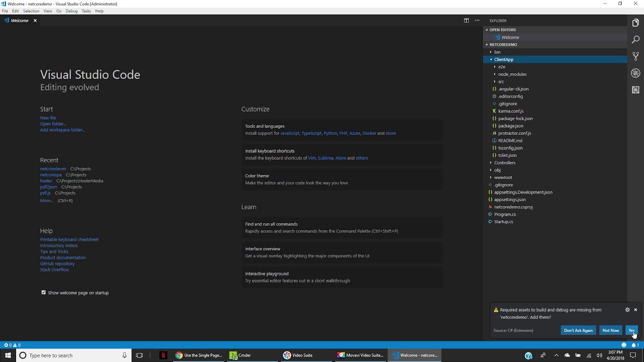Image resolution: width=644 pixels, height=362 pixels.
Task: Open the Tasks menu
Action: [86, 11]
